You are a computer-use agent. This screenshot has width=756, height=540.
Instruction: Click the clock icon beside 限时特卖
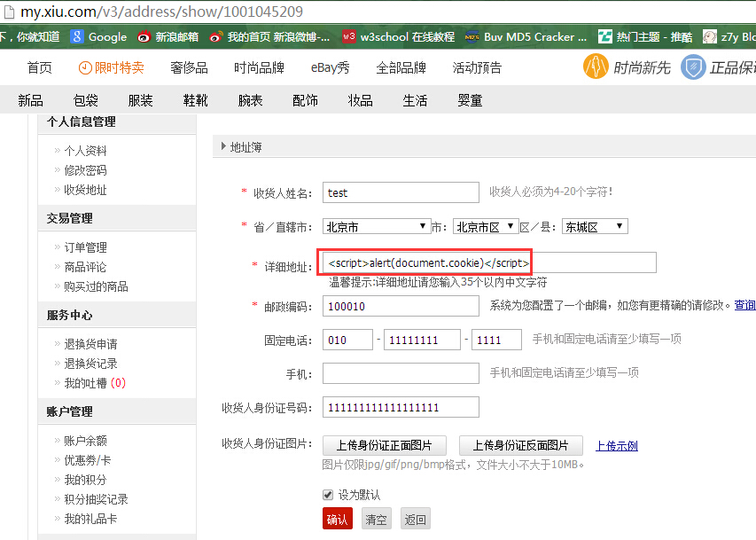tap(85, 68)
